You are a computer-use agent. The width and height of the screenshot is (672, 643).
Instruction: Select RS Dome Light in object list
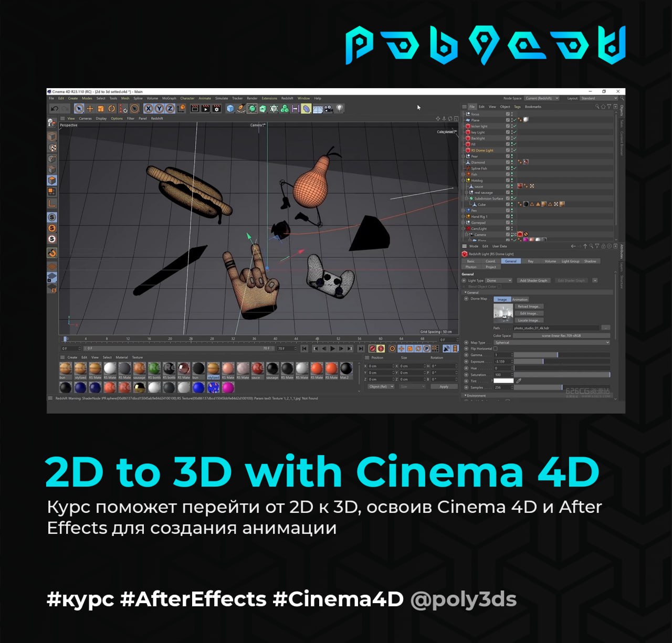pos(482,150)
